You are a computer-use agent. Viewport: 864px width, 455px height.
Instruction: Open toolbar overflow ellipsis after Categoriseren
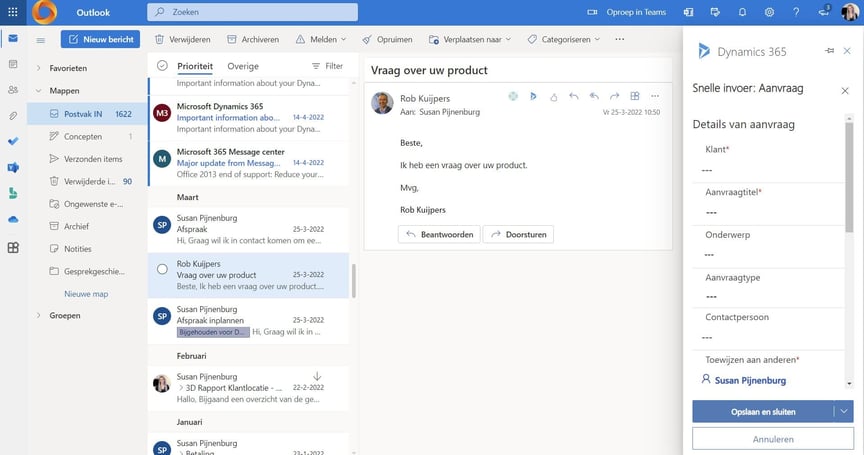620,40
